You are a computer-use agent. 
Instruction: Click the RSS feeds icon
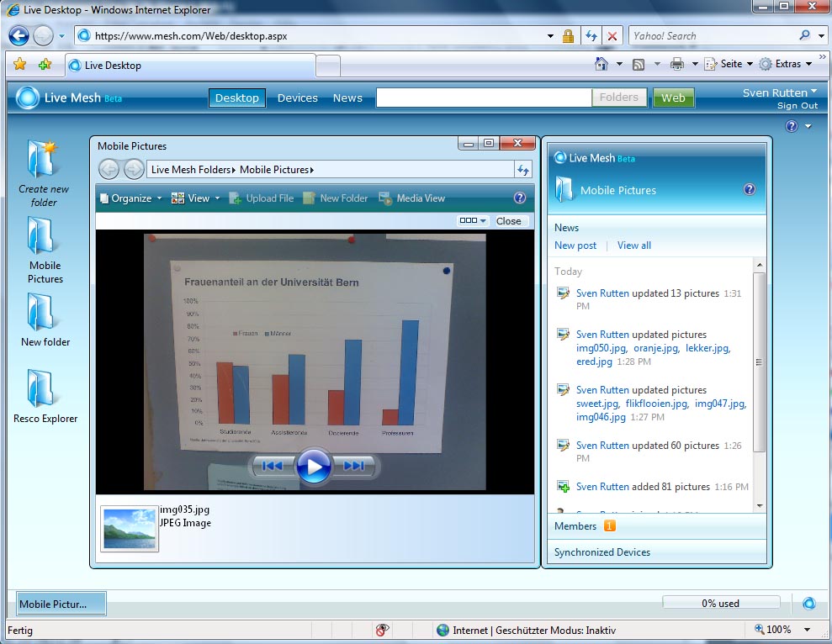coord(639,65)
